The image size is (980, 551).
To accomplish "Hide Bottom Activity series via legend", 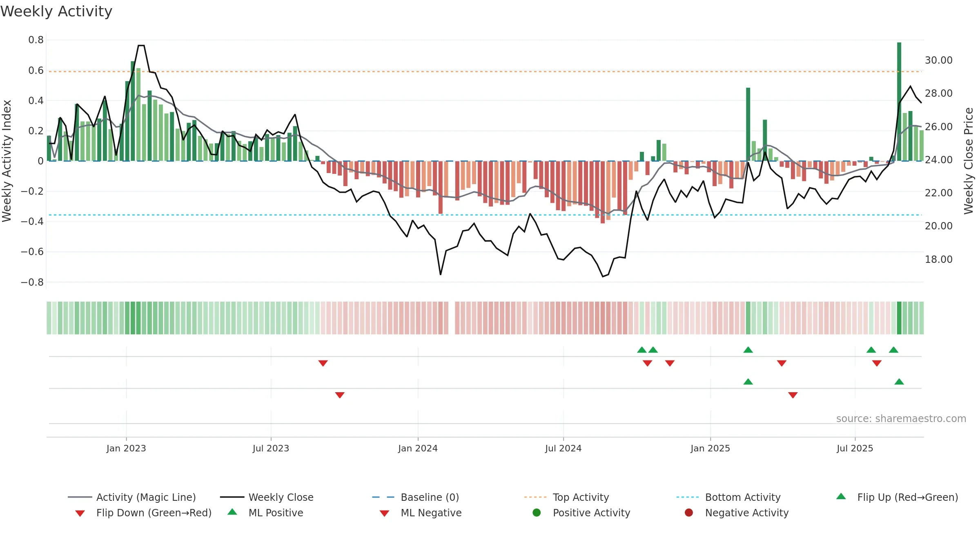I will 728,497.
